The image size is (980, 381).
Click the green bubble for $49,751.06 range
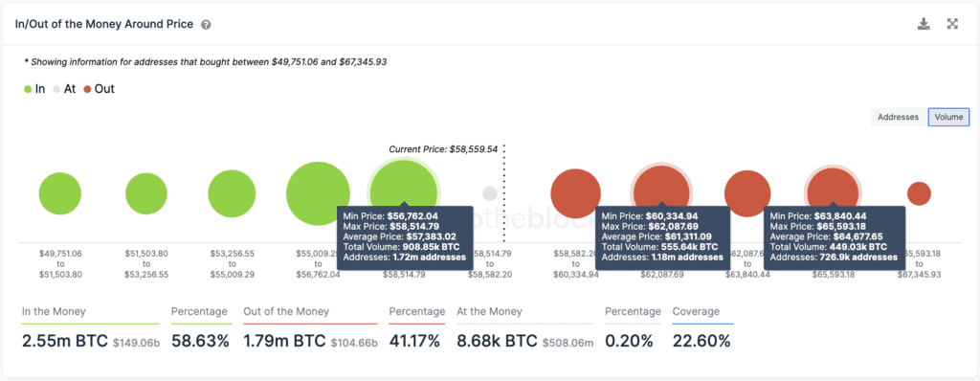click(60, 194)
